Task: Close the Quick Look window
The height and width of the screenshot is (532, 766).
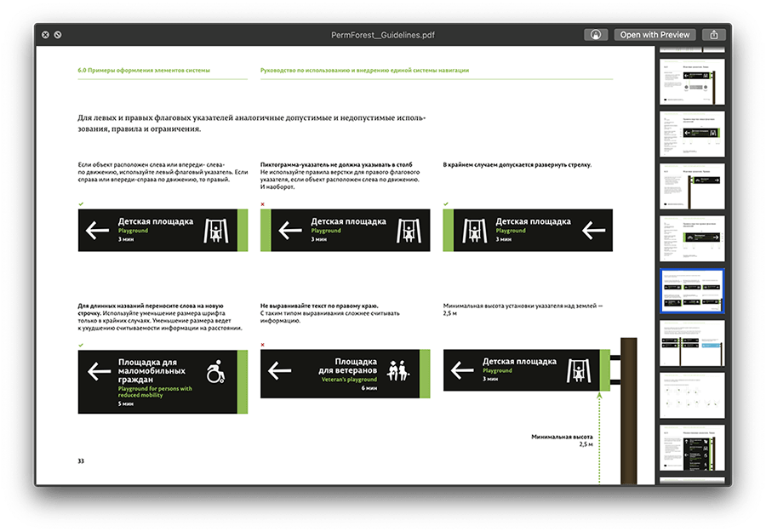Action: (x=44, y=35)
